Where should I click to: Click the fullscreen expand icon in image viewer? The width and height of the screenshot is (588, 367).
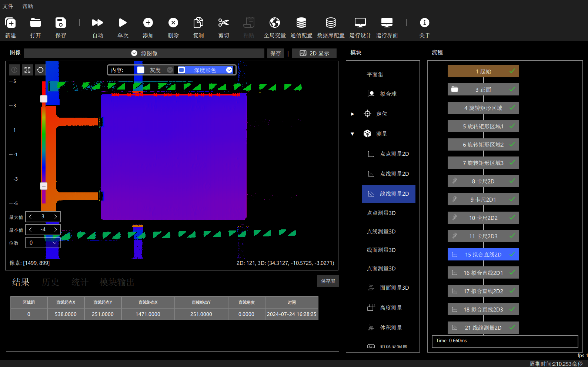click(27, 70)
